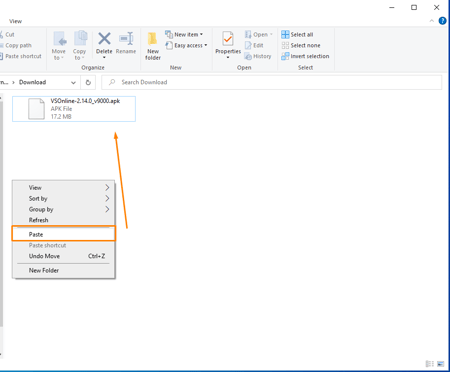The height and width of the screenshot is (372, 450).
Task: Select the VSOnline-2.14.0_v9000.apk file
Action: coord(74,109)
